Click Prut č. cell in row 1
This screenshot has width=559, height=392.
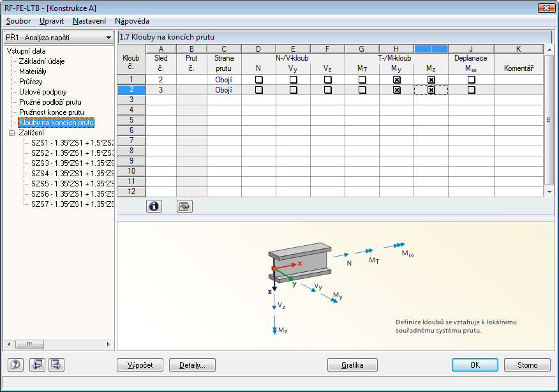[192, 80]
